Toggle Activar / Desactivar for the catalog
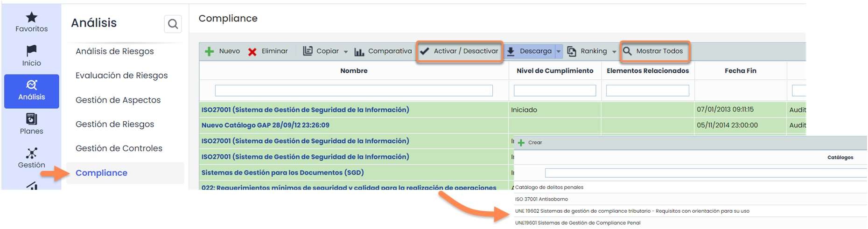This screenshot has height=229, width=868. (460, 51)
